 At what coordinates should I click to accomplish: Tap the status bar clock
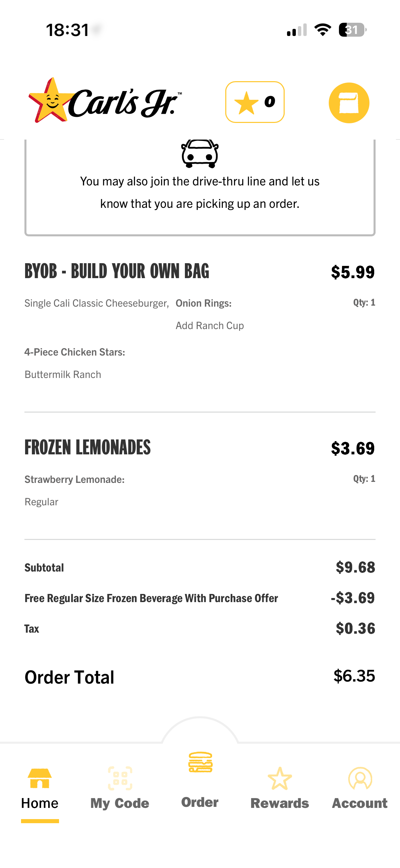68,30
